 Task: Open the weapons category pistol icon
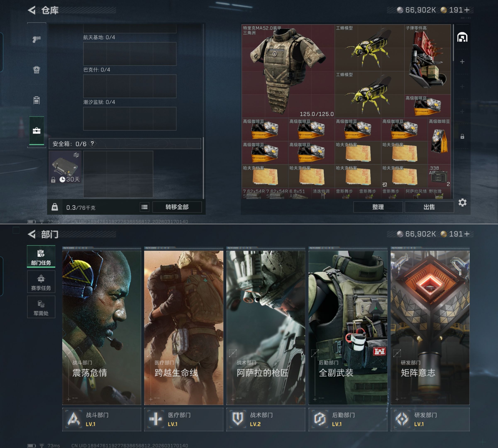click(37, 39)
